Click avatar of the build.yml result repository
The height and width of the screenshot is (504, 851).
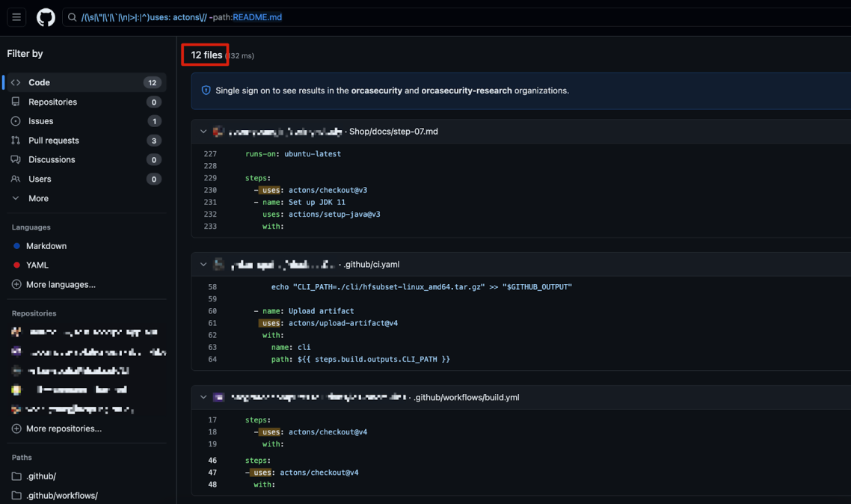tap(218, 397)
